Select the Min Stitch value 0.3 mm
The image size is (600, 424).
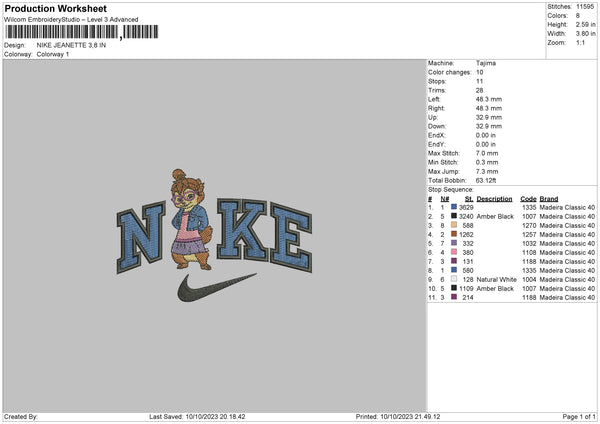(487, 162)
